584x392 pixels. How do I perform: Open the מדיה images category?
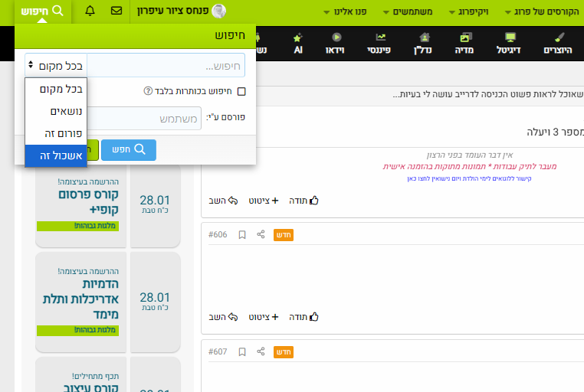(x=464, y=44)
